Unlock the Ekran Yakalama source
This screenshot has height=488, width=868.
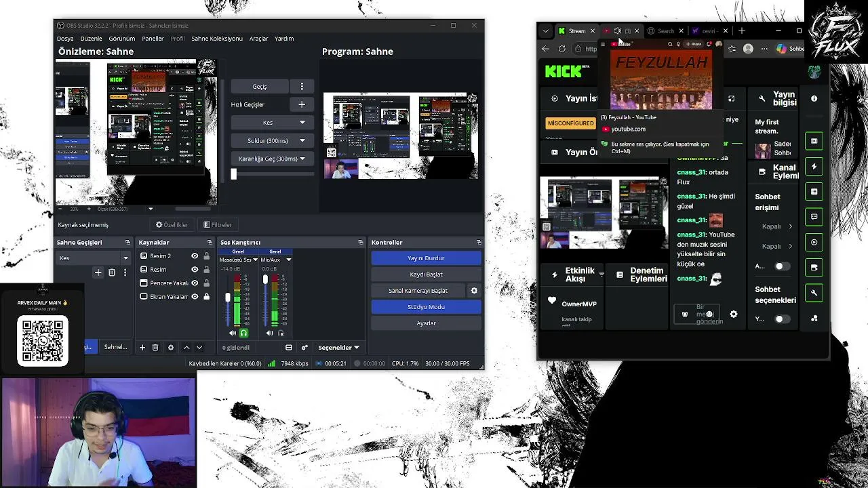point(206,297)
